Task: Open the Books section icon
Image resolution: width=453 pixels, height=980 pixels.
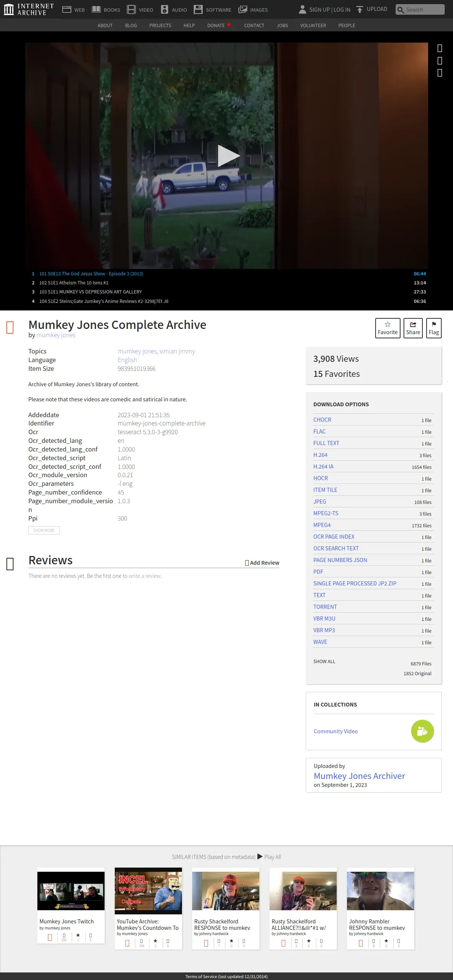Action: pyautogui.click(x=96, y=9)
